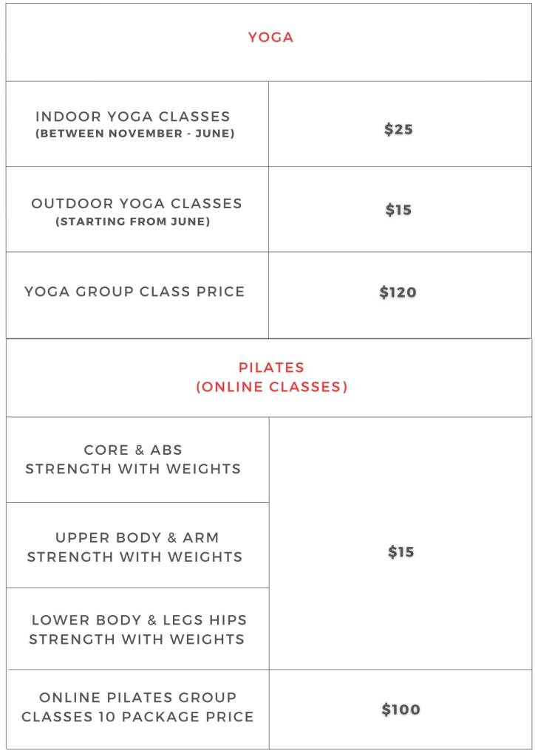Select Online Pilates Group Classes package label
535x756 pixels.
(x=137, y=707)
